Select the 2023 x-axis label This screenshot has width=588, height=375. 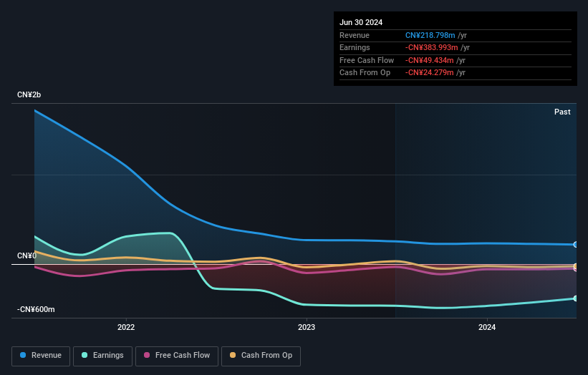click(x=307, y=328)
